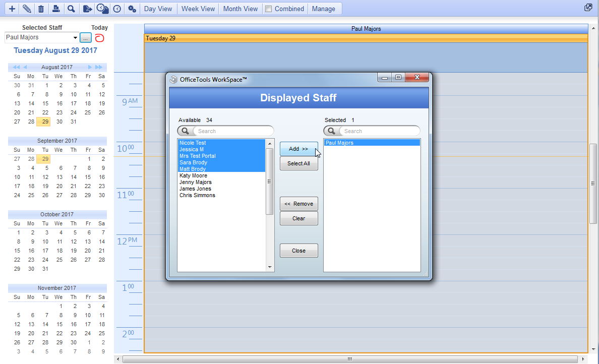This screenshot has height=364, width=599.
Task: Click the trash can delete icon
Action: 41,9
